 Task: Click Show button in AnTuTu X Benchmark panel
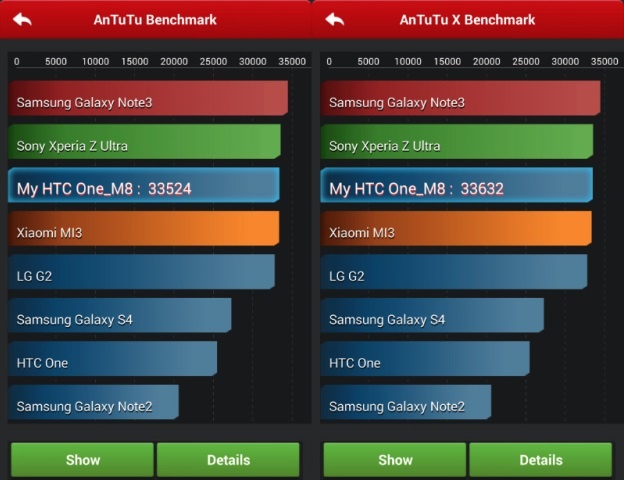(x=395, y=460)
